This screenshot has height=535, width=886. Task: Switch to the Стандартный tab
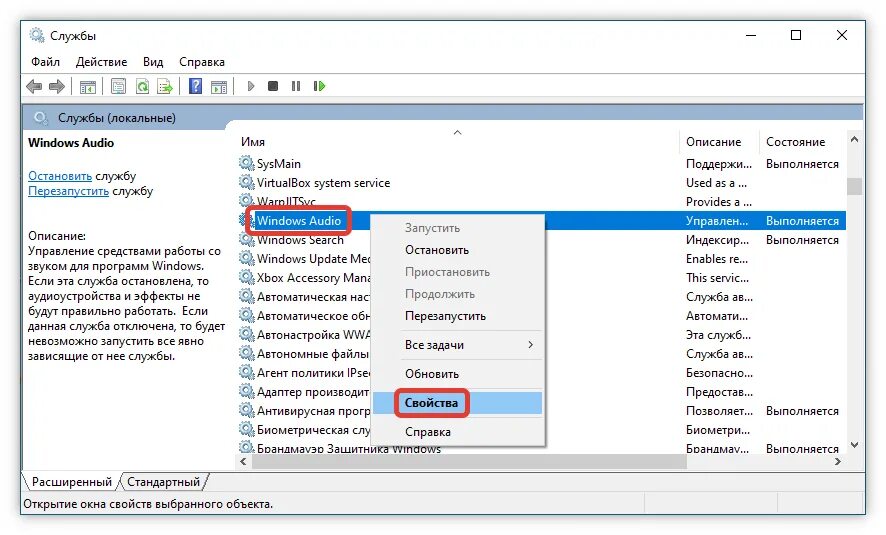163,482
